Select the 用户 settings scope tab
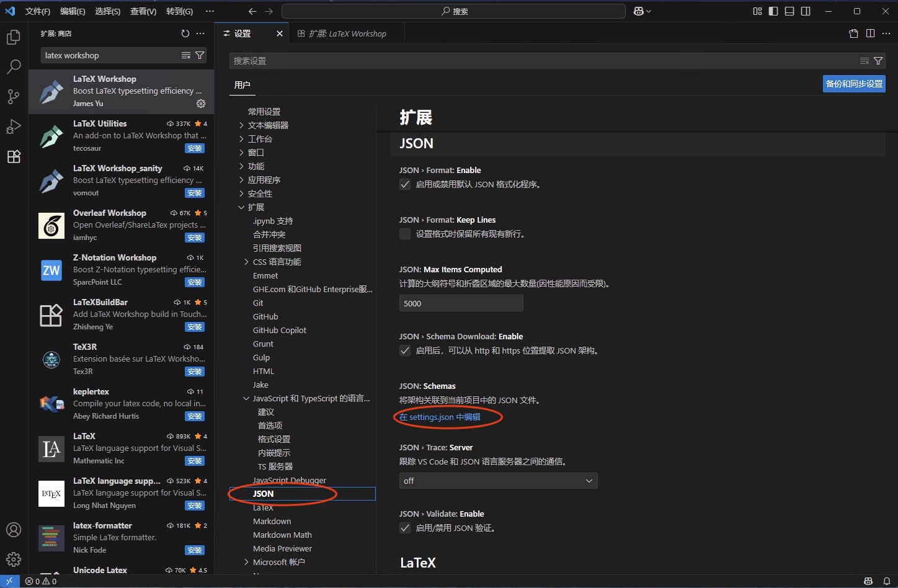This screenshot has width=898, height=588. coord(242,85)
